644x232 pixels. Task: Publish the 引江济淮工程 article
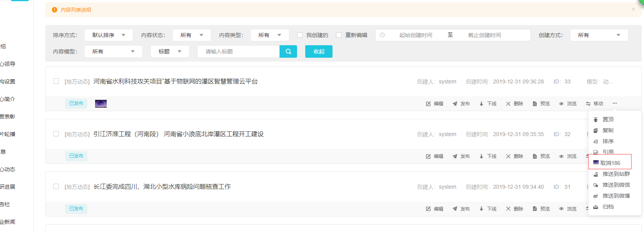461,156
